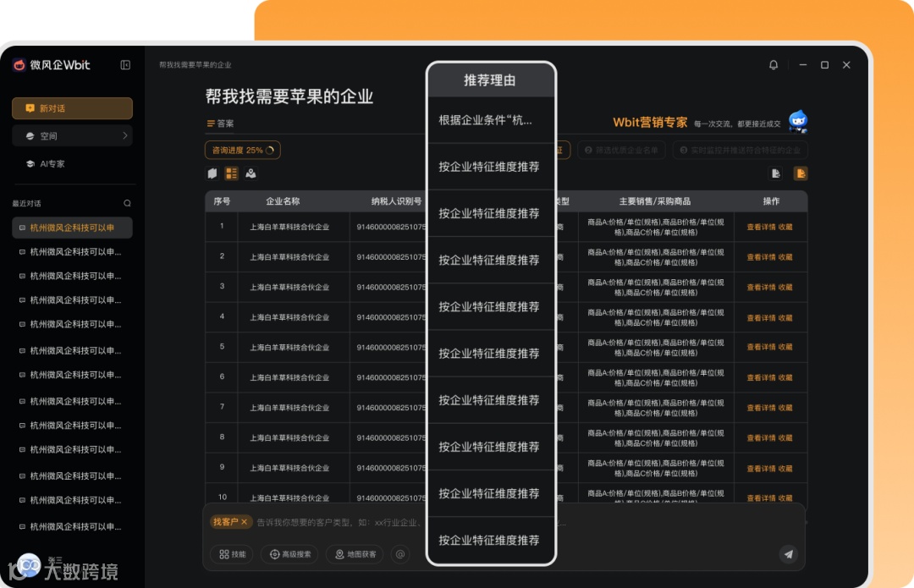Select the orange list view icon
Screen dimensions: 914x588
[x=231, y=173]
